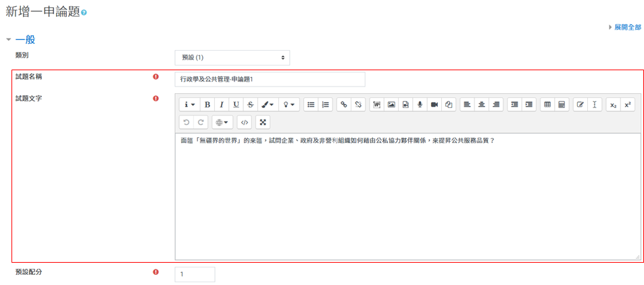The height and width of the screenshot is (285, 644).
Task: Toggle italic formatting
Action: click(222, 105)
